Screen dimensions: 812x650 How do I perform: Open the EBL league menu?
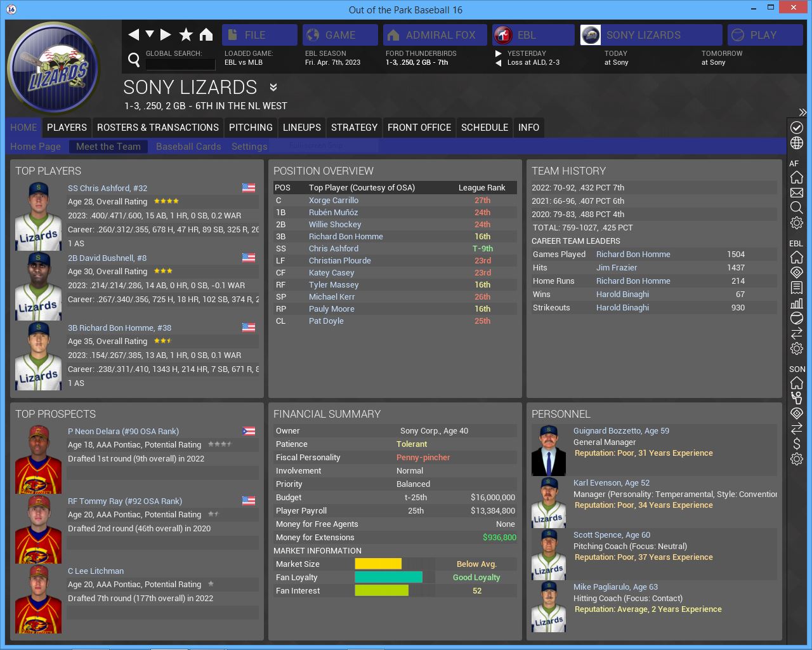[x=534, y=35]
